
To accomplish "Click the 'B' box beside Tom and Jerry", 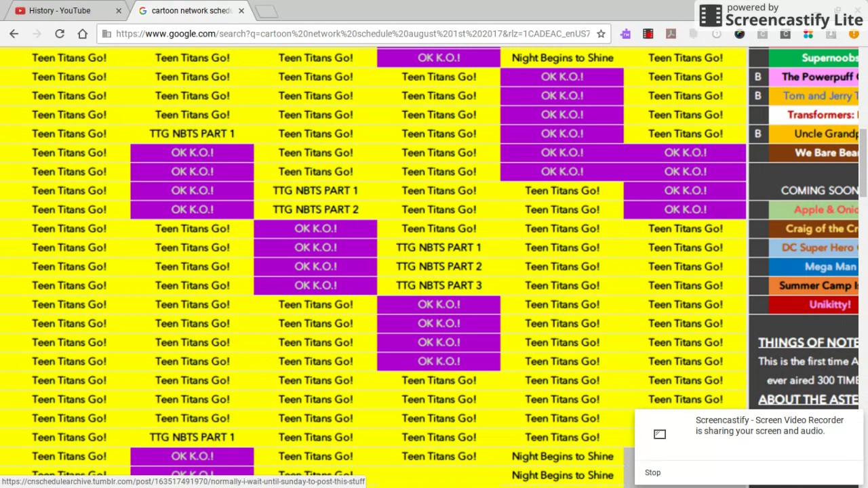I will pyautogui.click(x=758, y=96).
